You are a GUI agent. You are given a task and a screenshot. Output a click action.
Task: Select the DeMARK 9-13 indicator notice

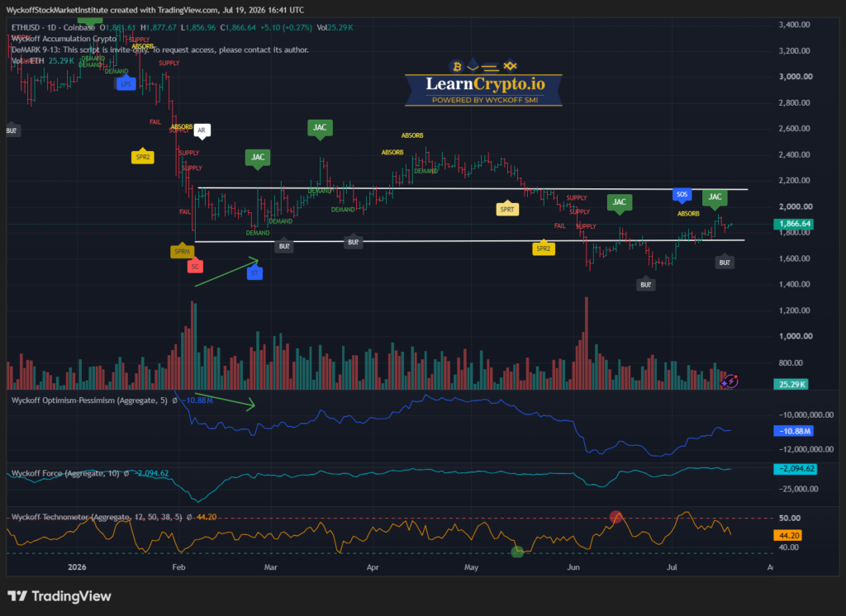(159, 50)
